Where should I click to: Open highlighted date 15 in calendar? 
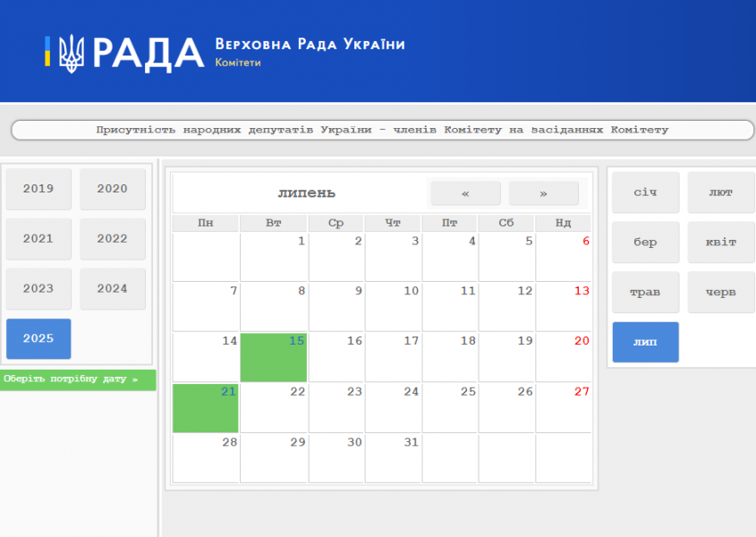coord(274,357)
